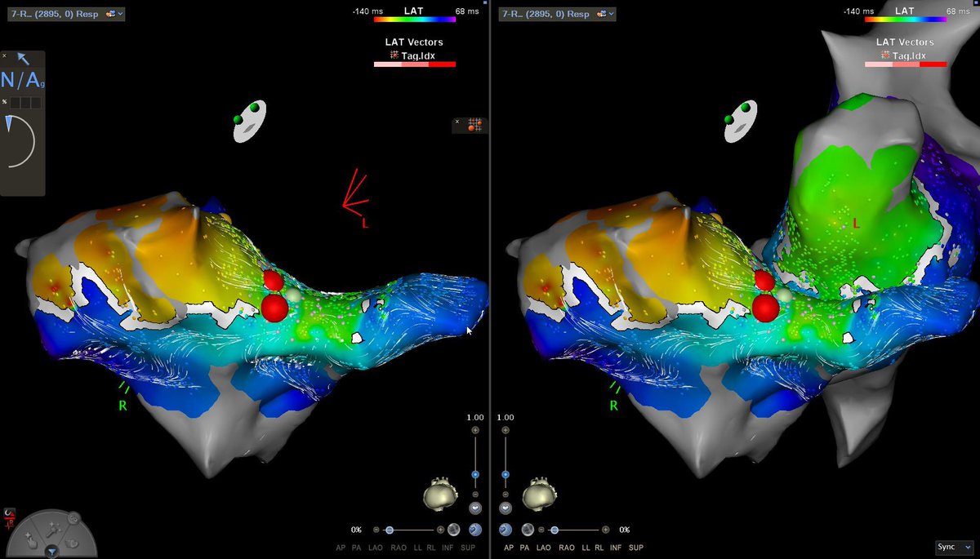Click the white heart button in left viewer
This screenshot has height=559, width=980.
pos(475,508)
